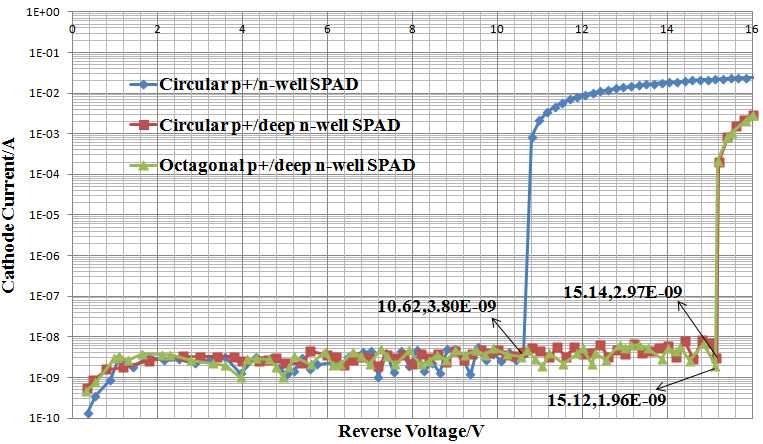Click the 'Circular p+/n-well SPAD' legend entry
Screen dimensions: 763x444
(x=244, y=84)
